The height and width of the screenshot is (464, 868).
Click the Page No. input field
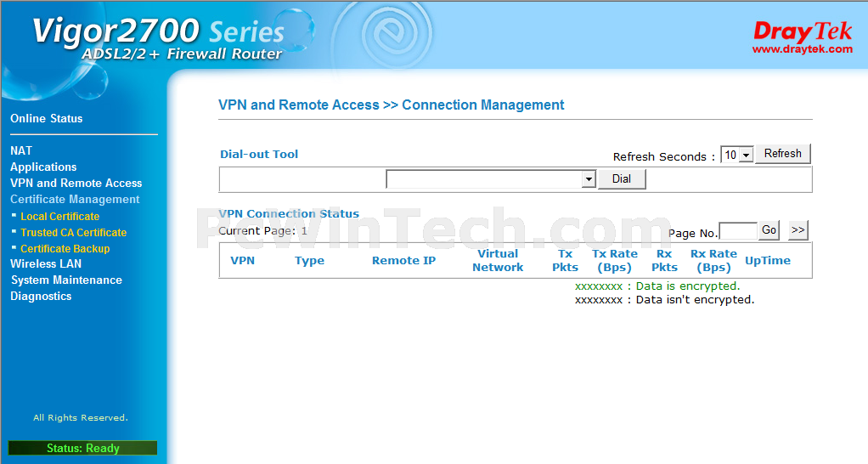pos(738,231)
